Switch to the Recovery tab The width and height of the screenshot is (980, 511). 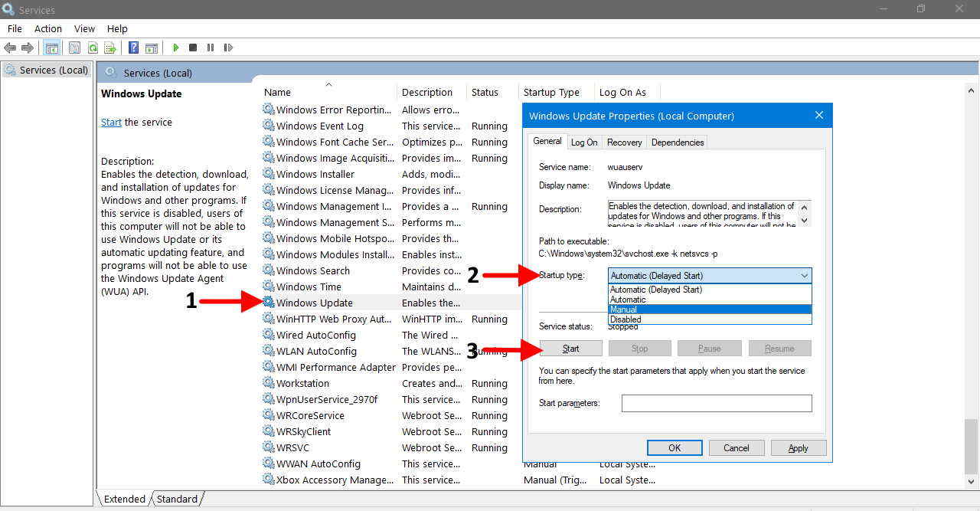[x=624, y=142]
